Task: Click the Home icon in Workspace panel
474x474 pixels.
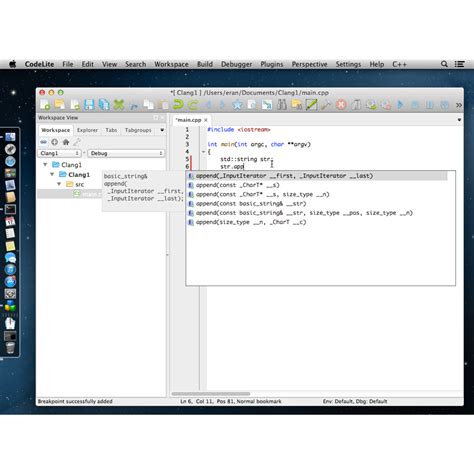Action: 66,142
